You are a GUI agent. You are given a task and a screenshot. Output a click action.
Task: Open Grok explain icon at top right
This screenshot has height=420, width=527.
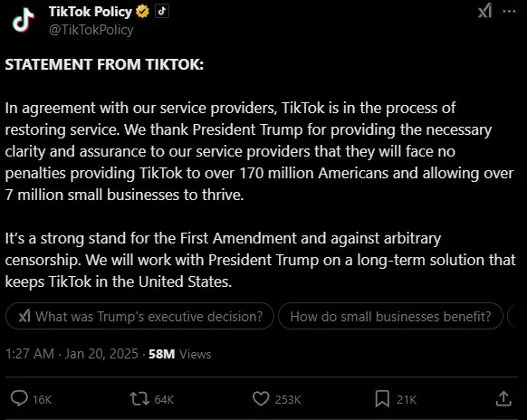click(x=485, y=11)
